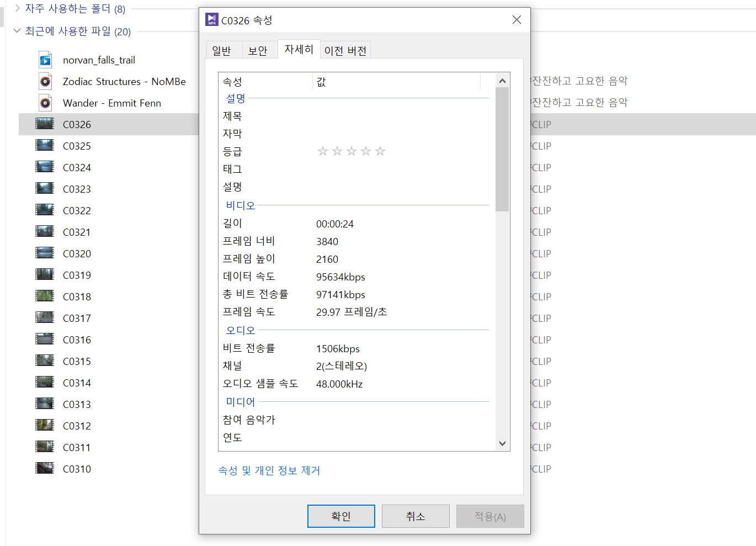This screenshot has width=756, height=546.
Task: Collapse the 최근에 사용한 파일 group
Action: pos(17,31)
